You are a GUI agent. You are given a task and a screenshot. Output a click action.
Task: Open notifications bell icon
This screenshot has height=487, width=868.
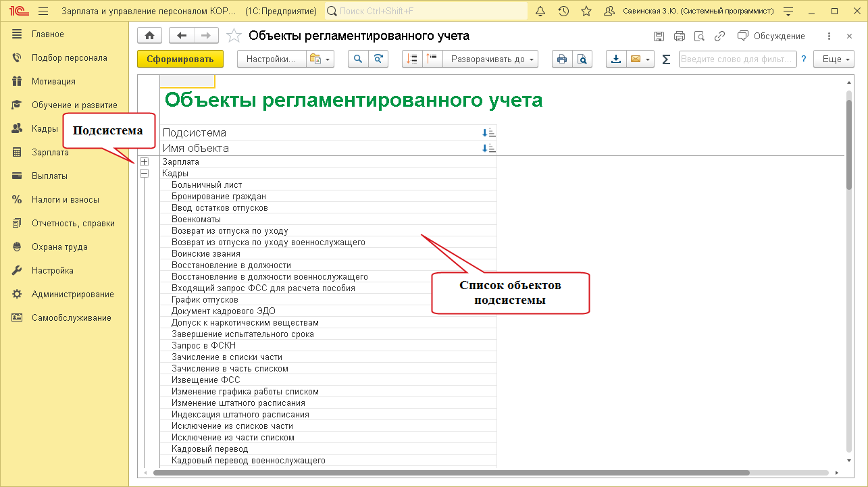(x=540, y=11)
